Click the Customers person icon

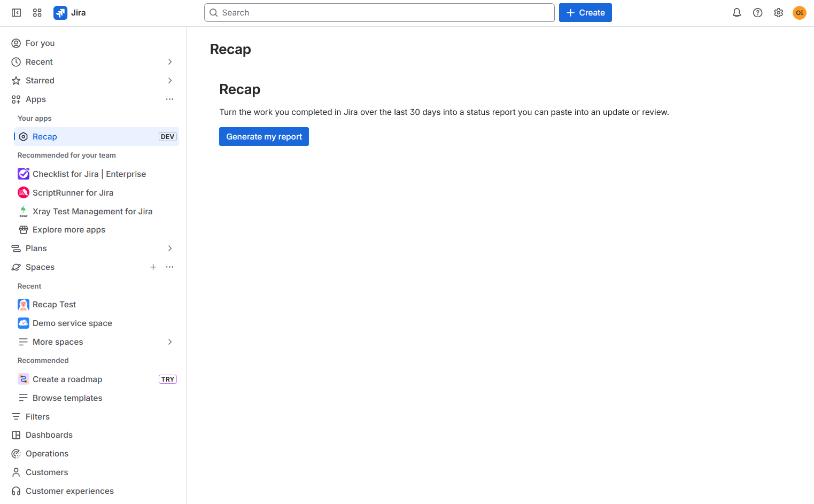(x=16, y=472)
